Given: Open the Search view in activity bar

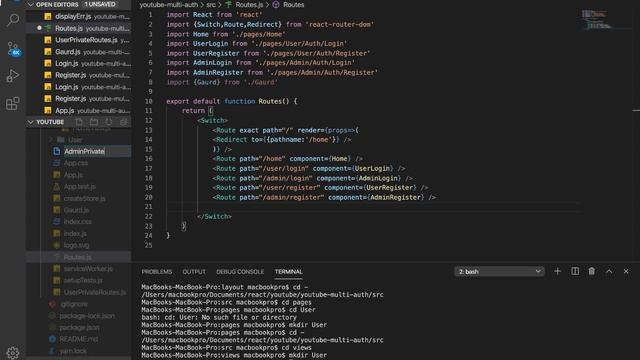Looking at the screenshot, I should [13, 20].
